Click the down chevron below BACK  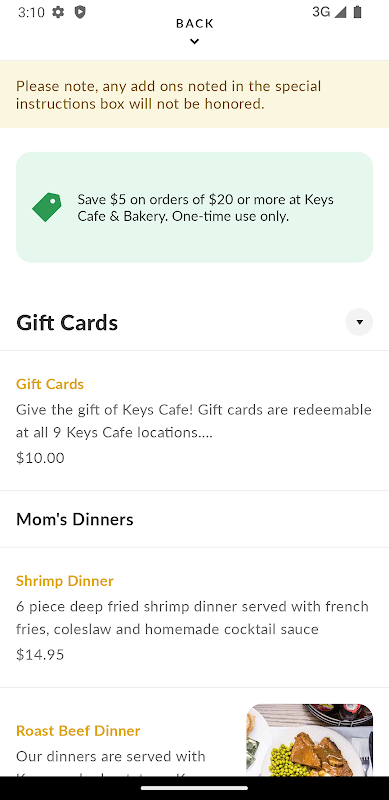[x=194, y=42]
